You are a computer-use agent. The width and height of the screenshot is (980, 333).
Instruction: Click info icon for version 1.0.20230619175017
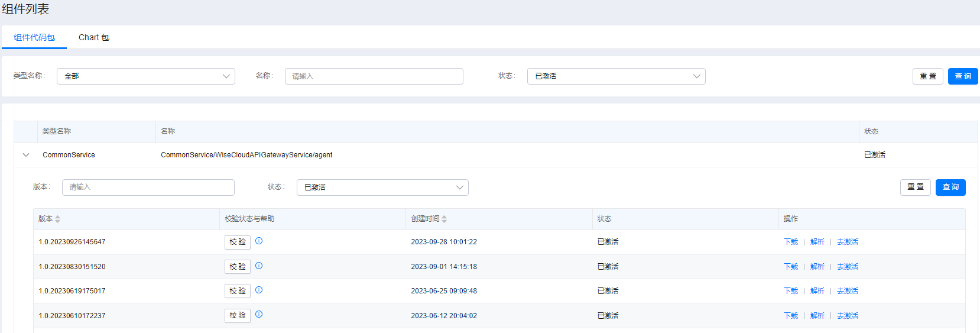259,290
